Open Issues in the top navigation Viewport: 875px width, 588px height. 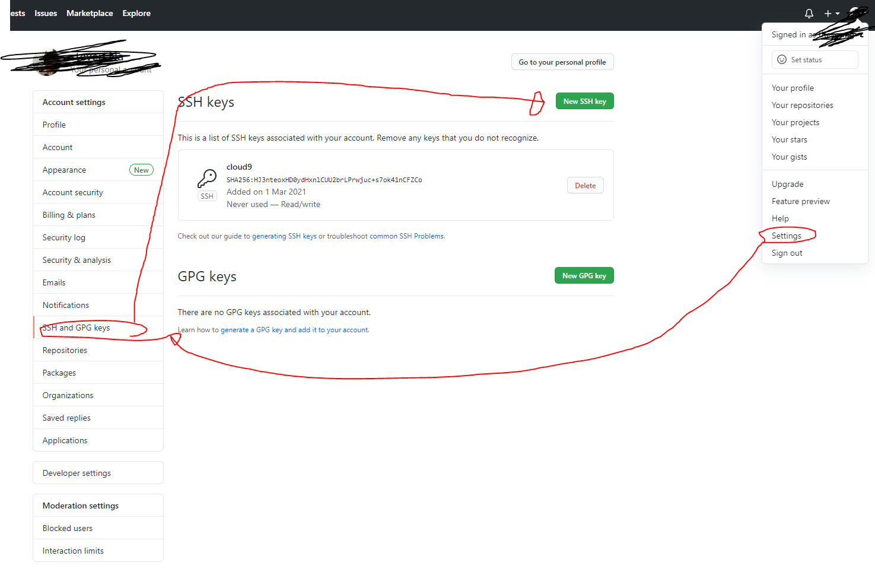[x=46, y=13]
